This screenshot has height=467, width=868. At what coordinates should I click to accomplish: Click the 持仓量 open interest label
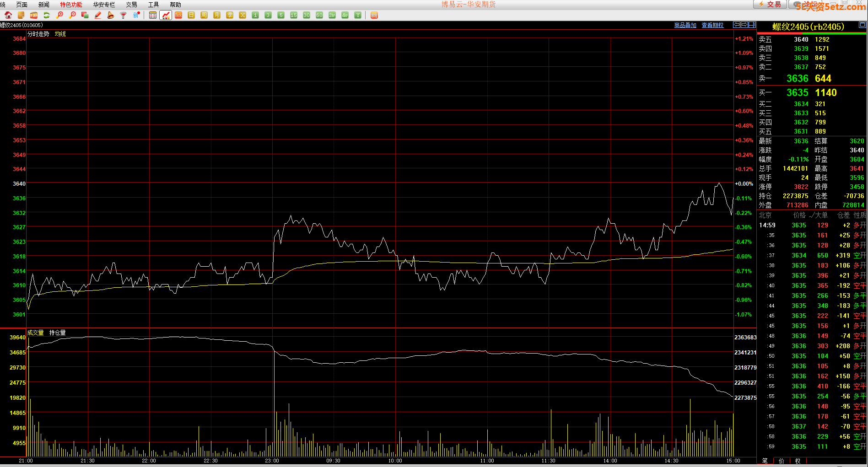(x=57, y=333)
